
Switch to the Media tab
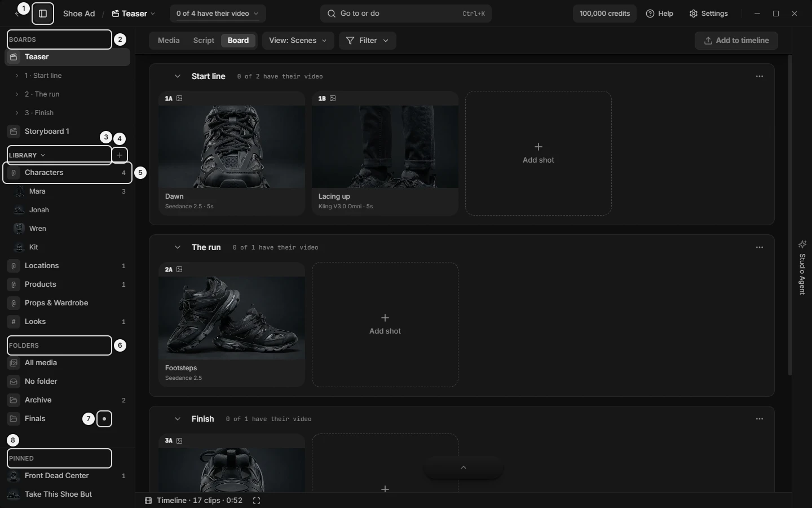169,41
